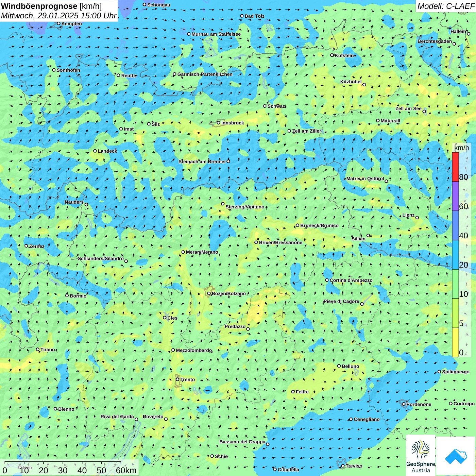Click the Cortina d'Ampezzo label
Viewport: 476px width, 476px height.
(x=351, y=280)
